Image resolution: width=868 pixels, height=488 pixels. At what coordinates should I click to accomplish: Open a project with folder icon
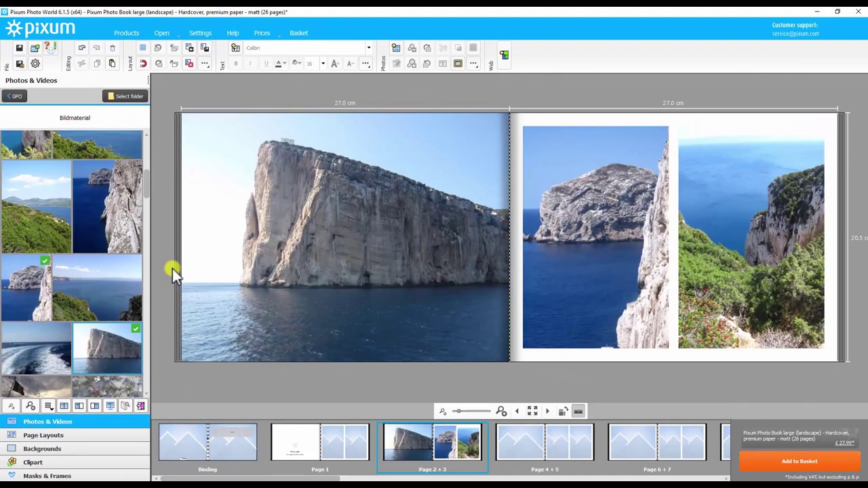click(35, 48)
